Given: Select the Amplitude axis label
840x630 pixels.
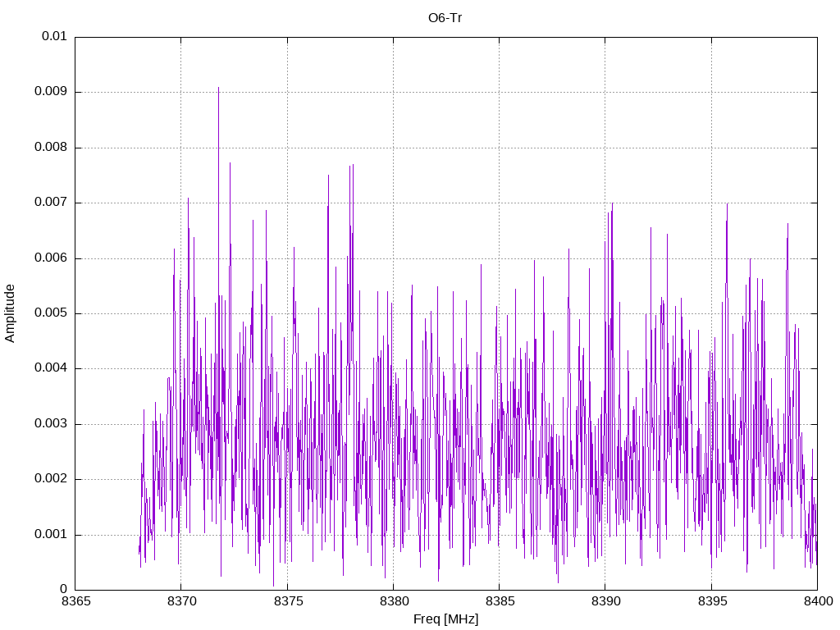Looking at the screenshot, I should coord(10,313).
